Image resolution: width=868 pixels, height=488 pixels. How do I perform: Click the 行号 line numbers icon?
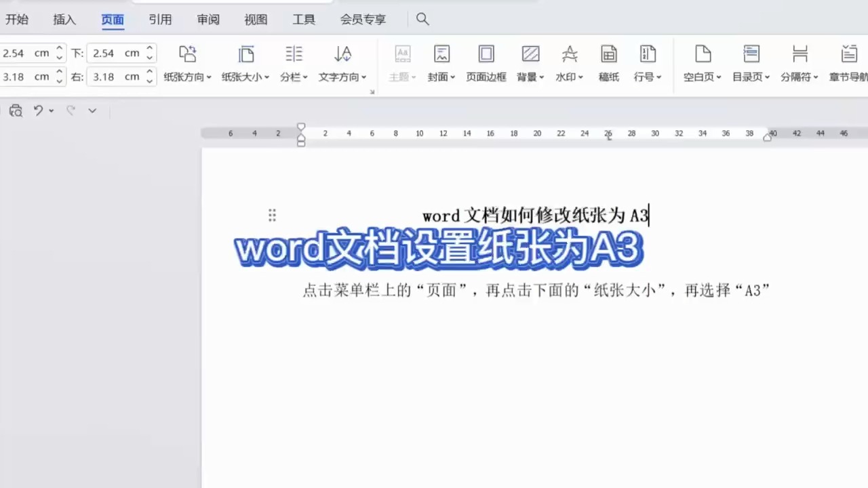(648, 54)
